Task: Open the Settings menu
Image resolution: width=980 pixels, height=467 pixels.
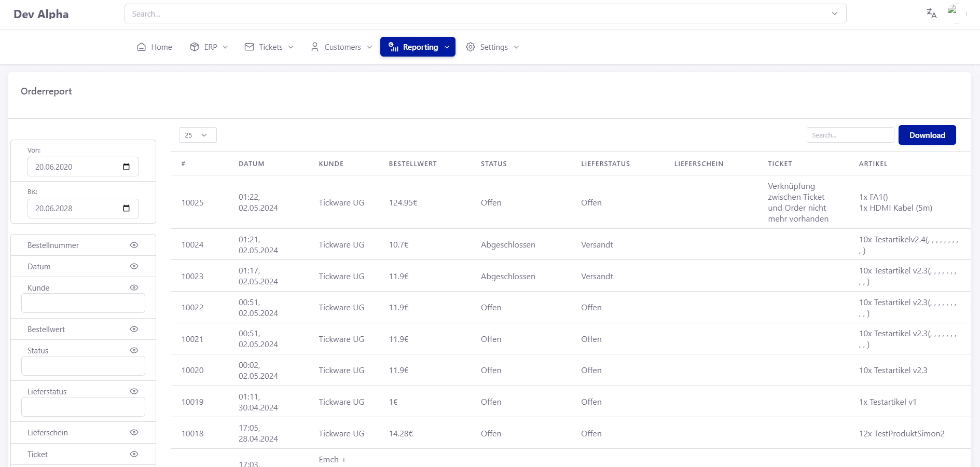Action: pyautogui.click(x=492, y=47)
